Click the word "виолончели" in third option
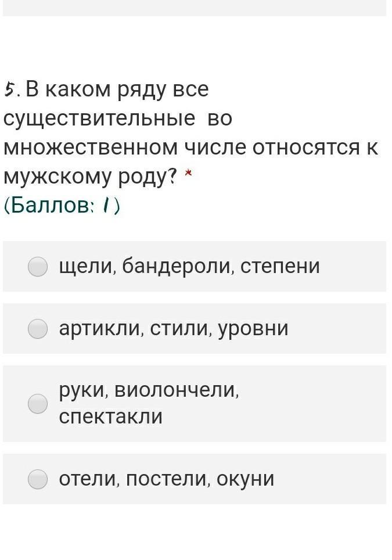Viewport: 392px width, 560px height. click(x=176, y=390)
